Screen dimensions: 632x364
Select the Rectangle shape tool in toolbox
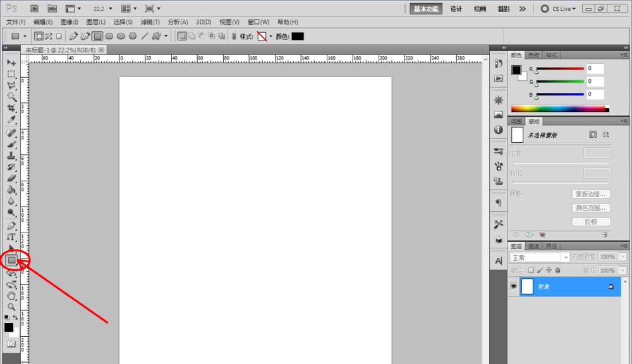11,260
